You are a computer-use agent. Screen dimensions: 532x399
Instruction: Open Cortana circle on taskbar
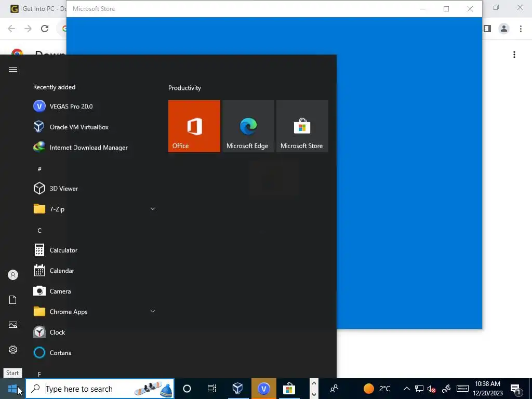click(187, 389)
